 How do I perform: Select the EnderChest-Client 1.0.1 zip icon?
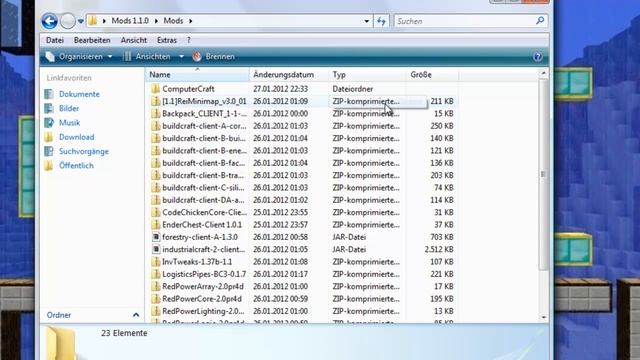point(155,224)
